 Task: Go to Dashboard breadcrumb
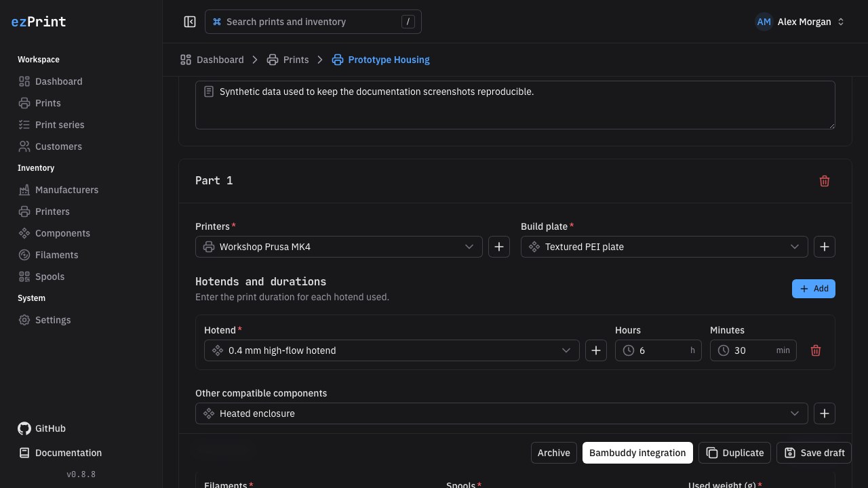pyautogui.click(x=212, y=60)
